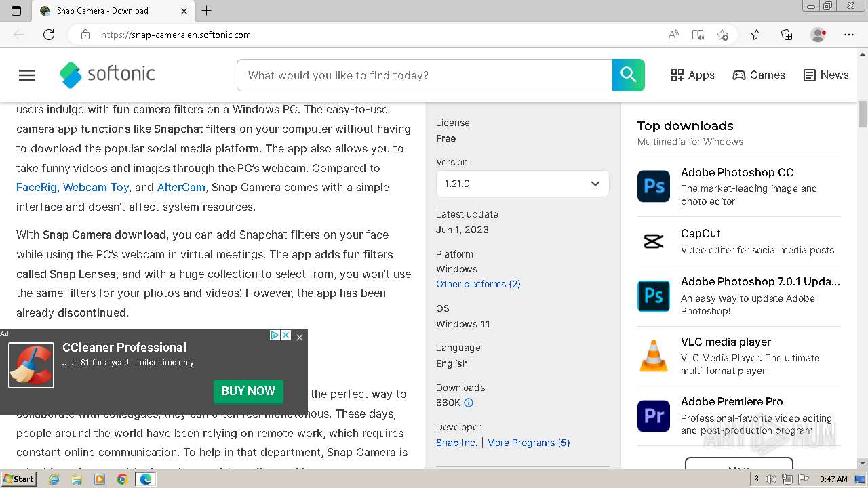Click the page vertical scrollbar thumb
This screenshot has height=488, width=868.
coord(863,114)
